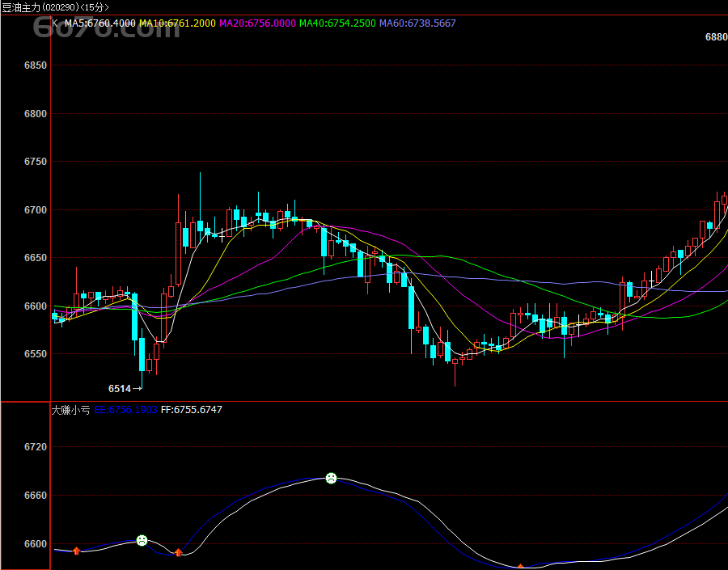Select the MA20:6756.0000 indicator label
Viewport: 728px width, 570px height.
point(257,23)
